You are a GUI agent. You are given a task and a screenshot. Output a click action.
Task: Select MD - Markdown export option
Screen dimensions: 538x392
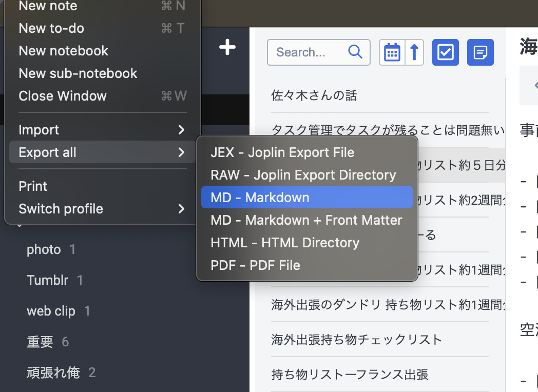coord(306,198)
